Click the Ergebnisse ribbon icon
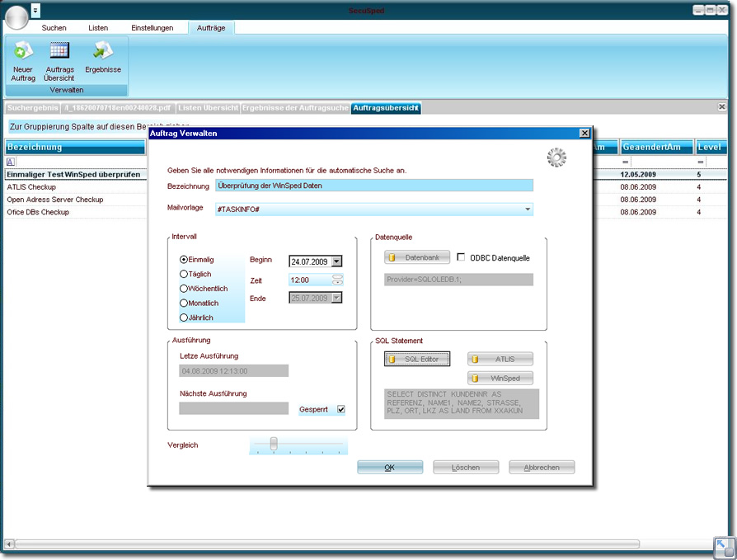Screen dimensions: 737x560 coord(103,52)
